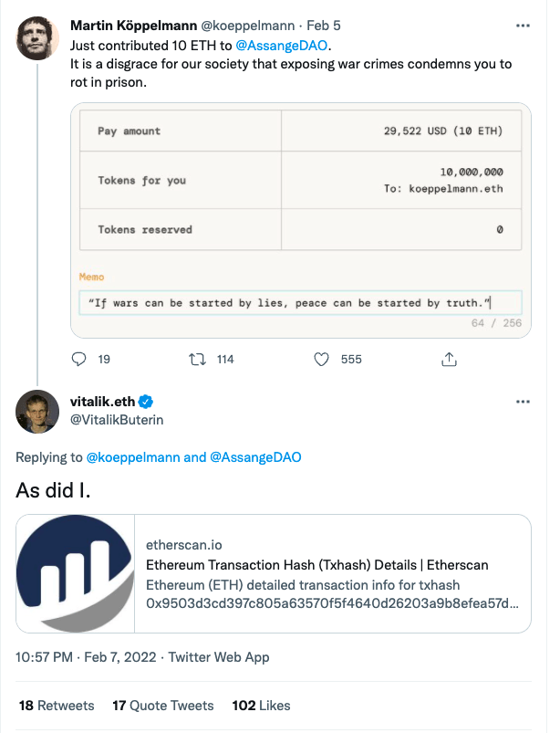Click the reply icon on Martin's tweet
The width and height of the screenshot is (560, 733).
click(x=78, y=360)
